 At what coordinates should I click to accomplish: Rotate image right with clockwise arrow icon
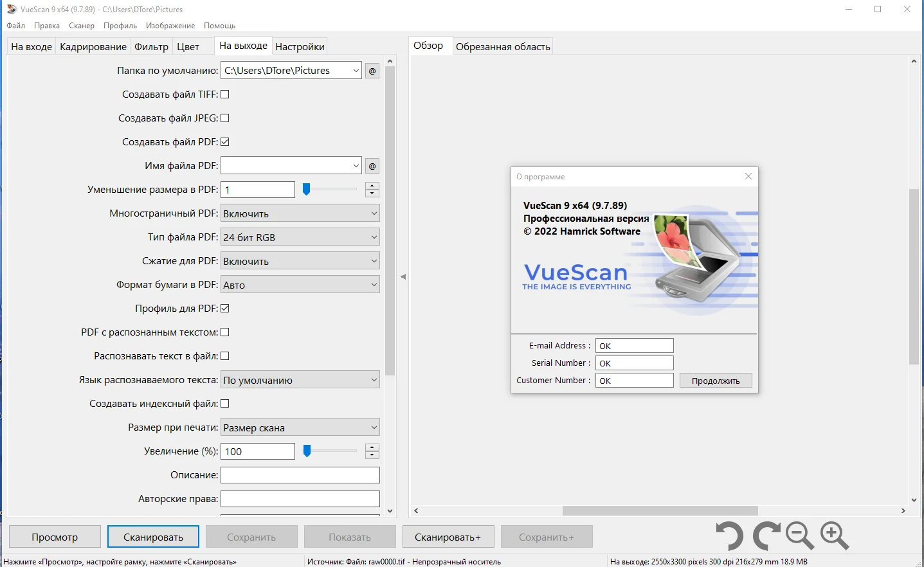click(766, 536)
